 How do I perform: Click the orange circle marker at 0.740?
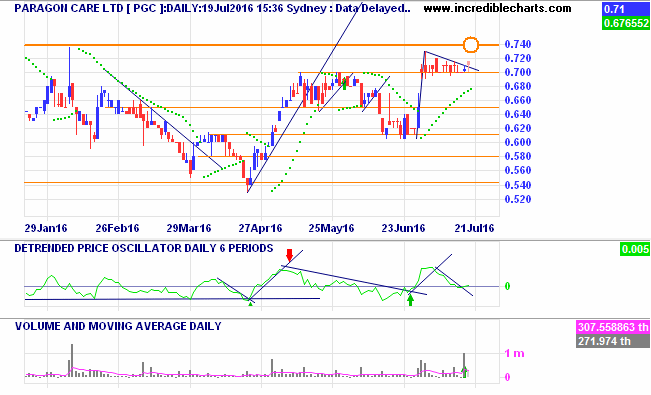coord(470,44)
